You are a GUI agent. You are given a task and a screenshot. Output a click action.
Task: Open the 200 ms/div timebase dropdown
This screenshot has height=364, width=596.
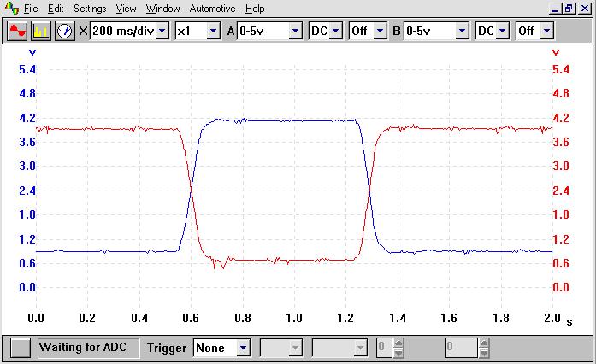coord(162,31)
